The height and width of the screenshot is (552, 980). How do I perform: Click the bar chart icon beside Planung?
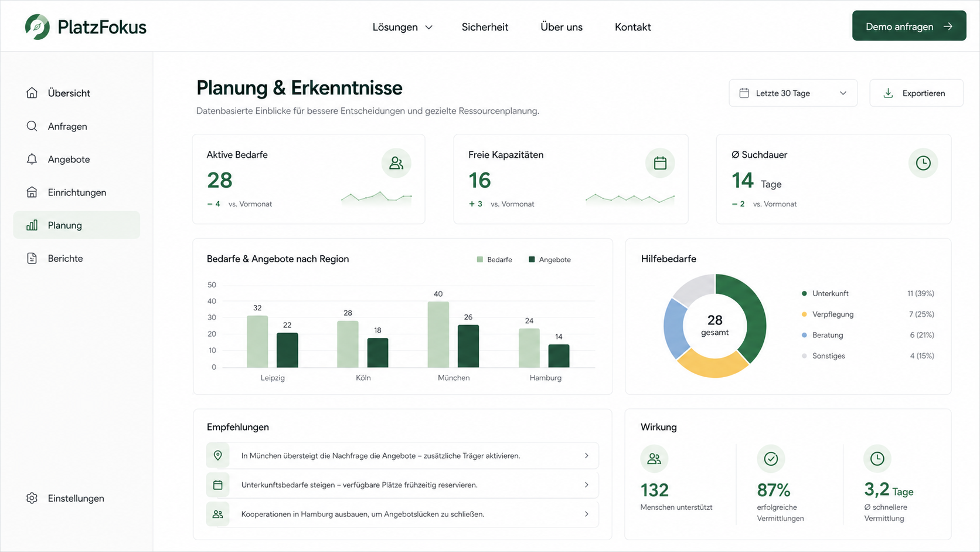pos(32,225)
